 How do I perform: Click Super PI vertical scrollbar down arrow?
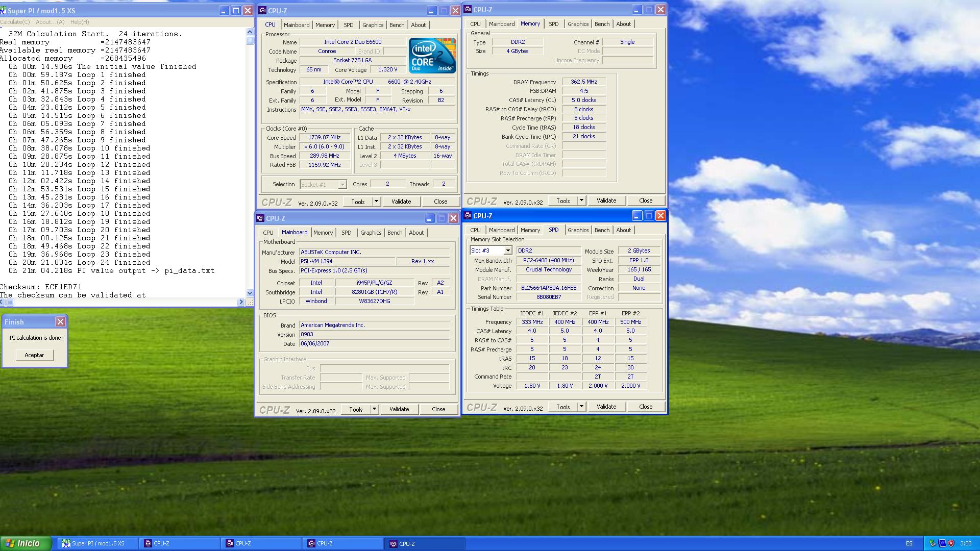point(250,293)
